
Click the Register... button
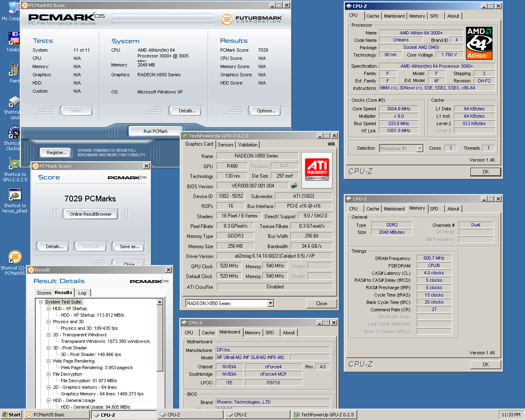[57, 153]
